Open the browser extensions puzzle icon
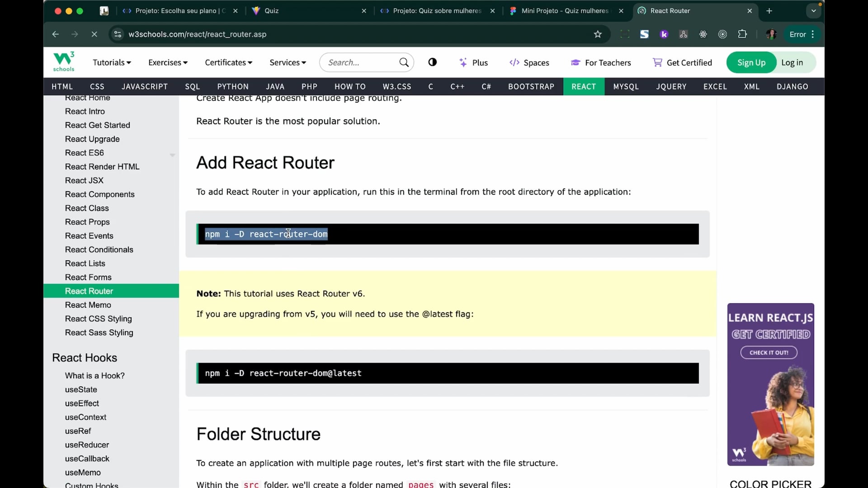Image resolution: width=868 pixels, height=488 pixels. click(x=742, y=34)
